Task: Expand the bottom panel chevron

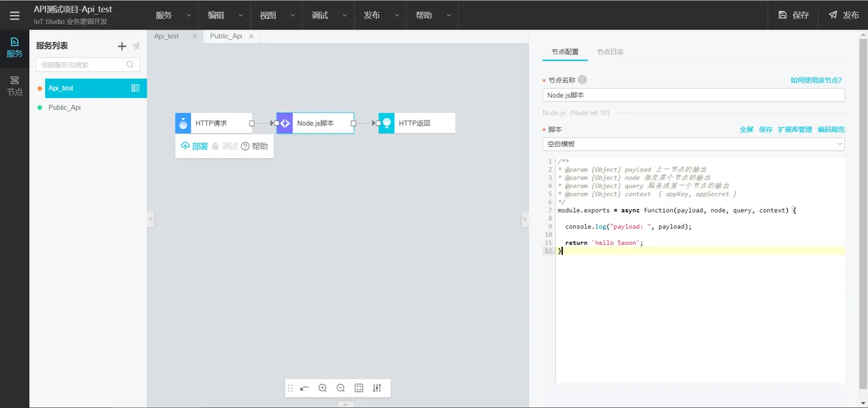Action: pyautogui.click(x=345, y=404)
